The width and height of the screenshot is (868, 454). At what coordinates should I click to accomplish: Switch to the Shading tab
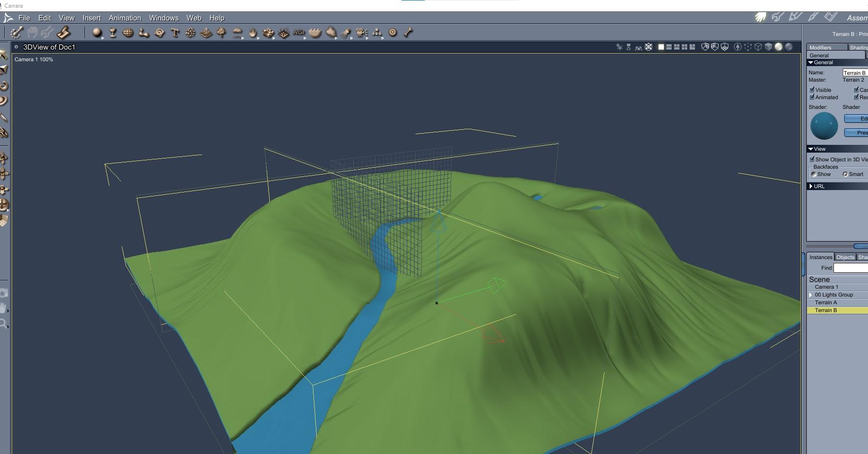tap(858, 48)
